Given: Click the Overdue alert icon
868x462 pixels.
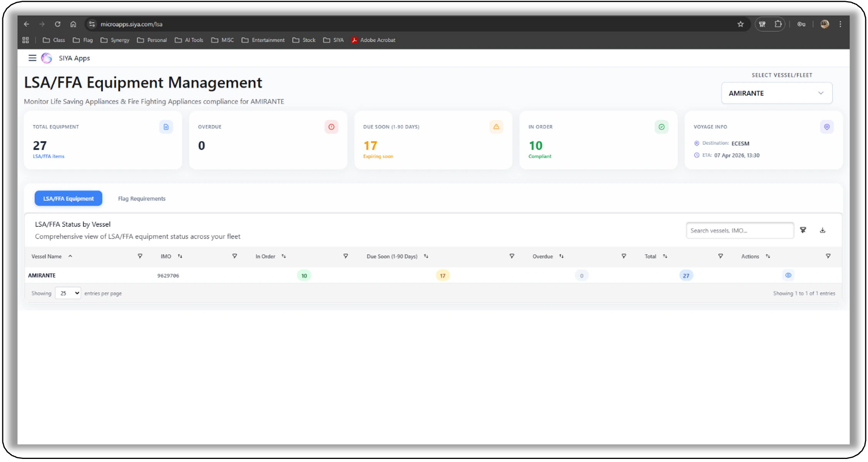Looking at the screenshot, I should coord(331,127).
